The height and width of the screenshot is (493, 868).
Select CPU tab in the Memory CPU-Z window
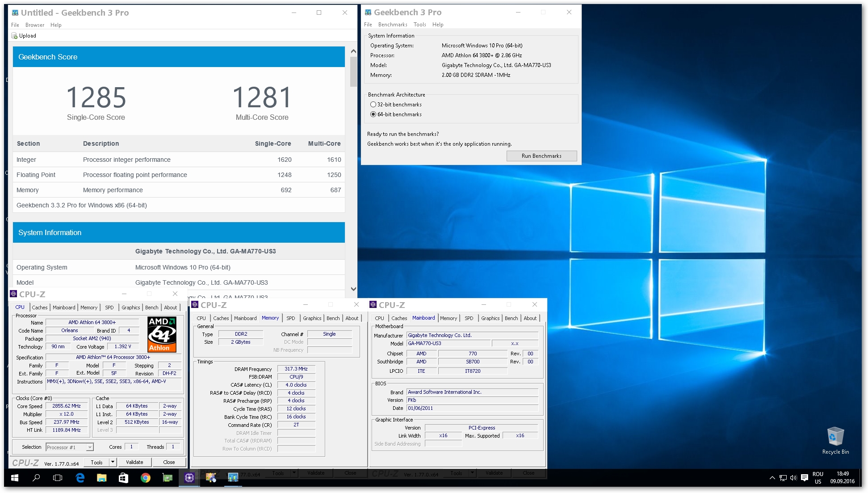(x=201, y=318)
